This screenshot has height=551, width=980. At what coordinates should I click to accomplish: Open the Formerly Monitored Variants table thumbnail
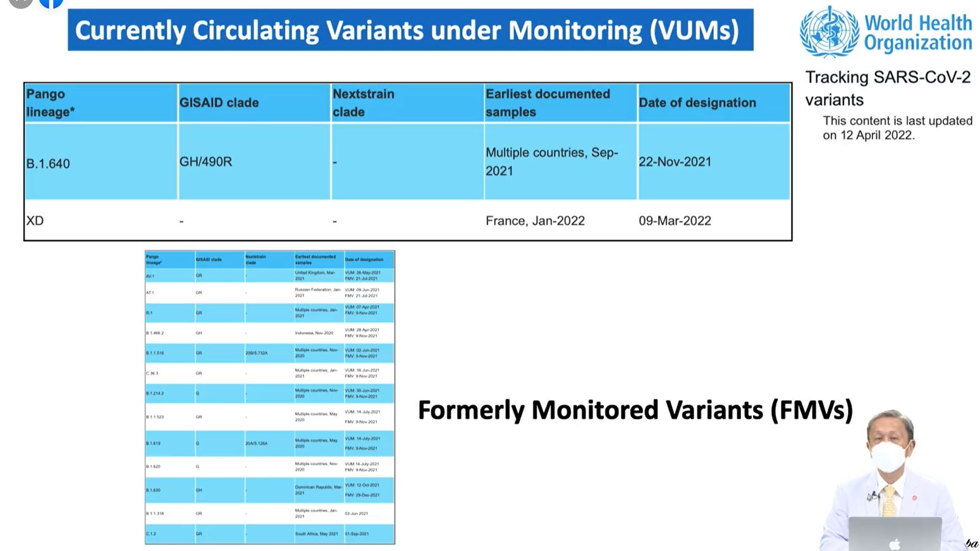point(269,397)
